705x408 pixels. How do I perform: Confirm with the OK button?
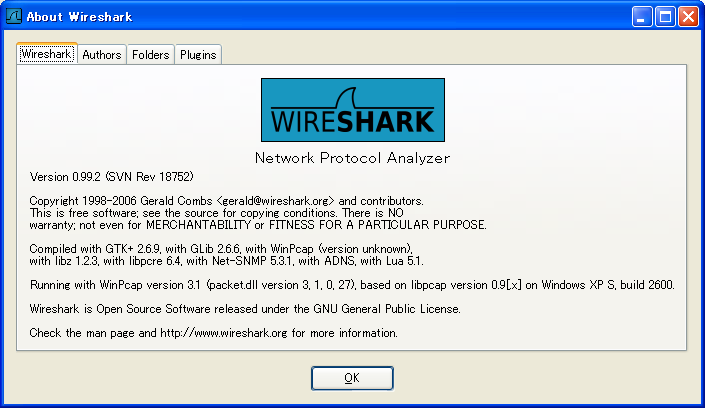click(352, 378)
